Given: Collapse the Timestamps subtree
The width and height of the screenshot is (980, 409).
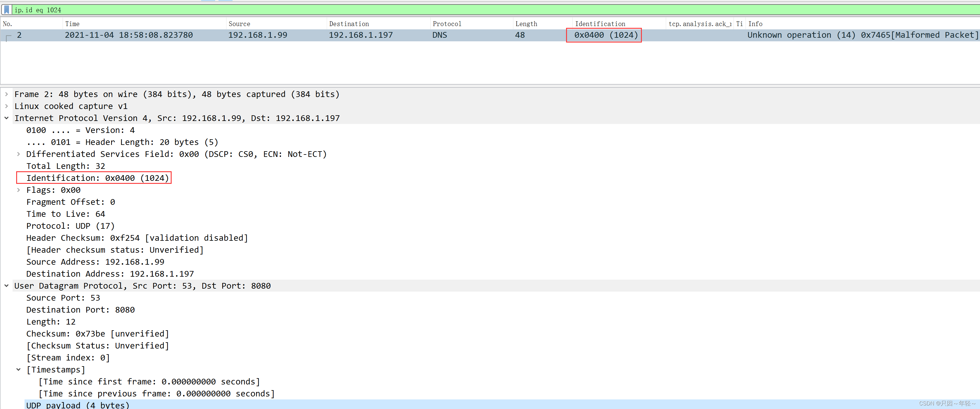Looking at the screenshot, I should (18, 369).
